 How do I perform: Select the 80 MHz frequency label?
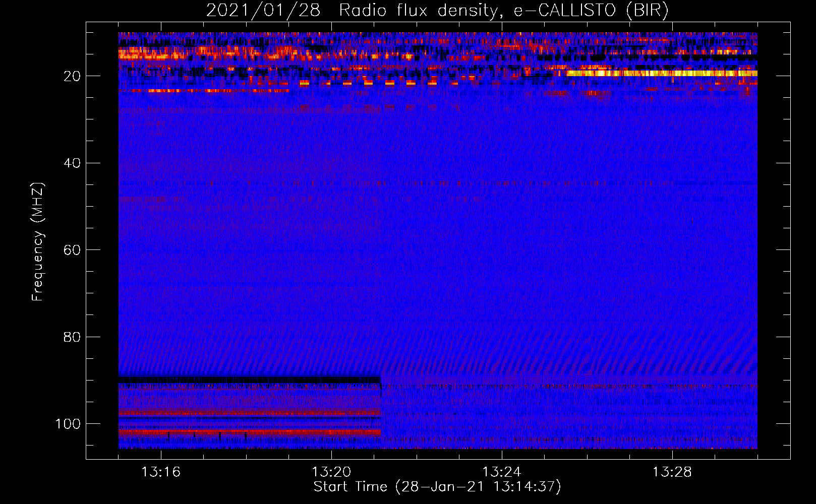[72, 337]
